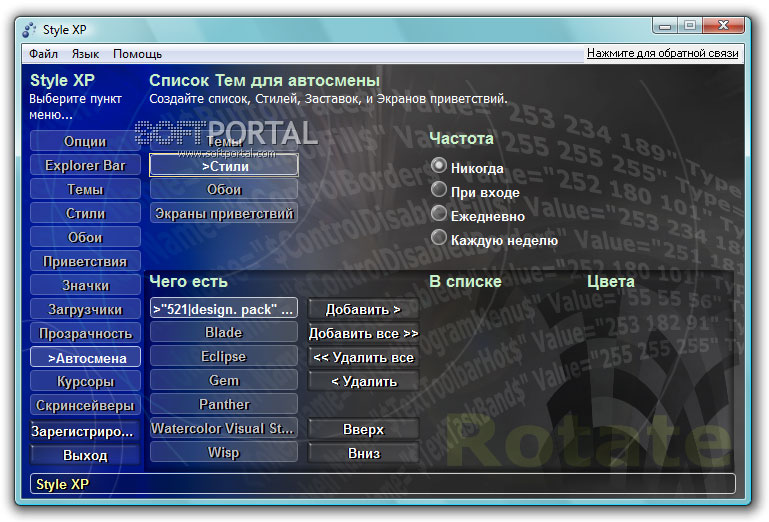
Task: Click the Зарегистриро... button
Action: [85, 431]
